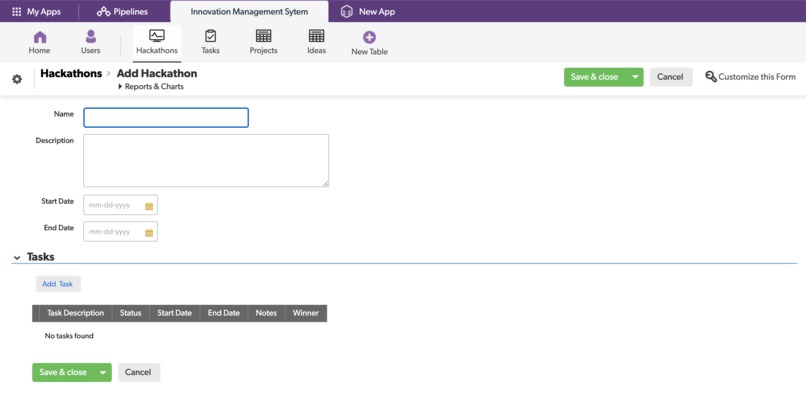Click the top Cancel button

pos(670,77)
